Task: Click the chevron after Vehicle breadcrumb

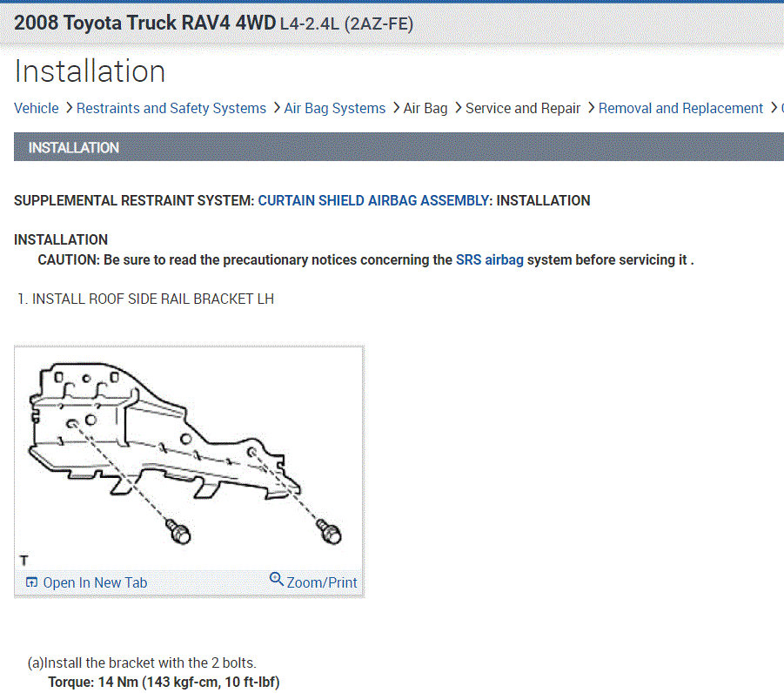Action: (69, 108)
